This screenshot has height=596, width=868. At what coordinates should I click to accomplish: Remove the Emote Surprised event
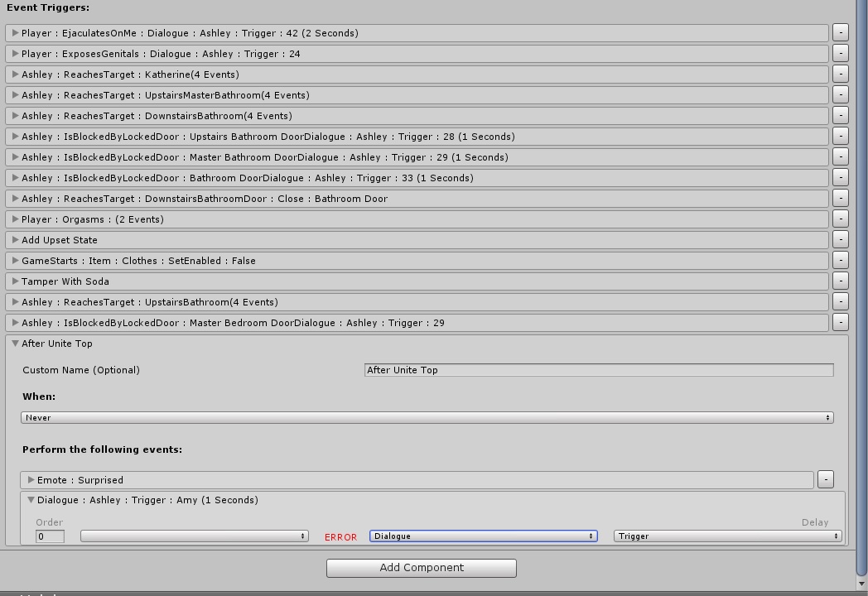825,479
